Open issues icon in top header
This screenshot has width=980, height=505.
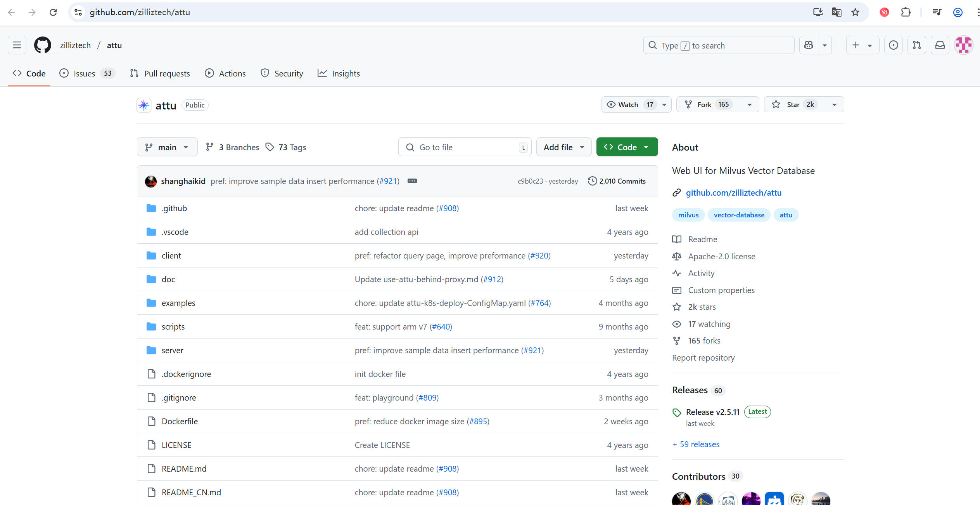tap(894, 45)
